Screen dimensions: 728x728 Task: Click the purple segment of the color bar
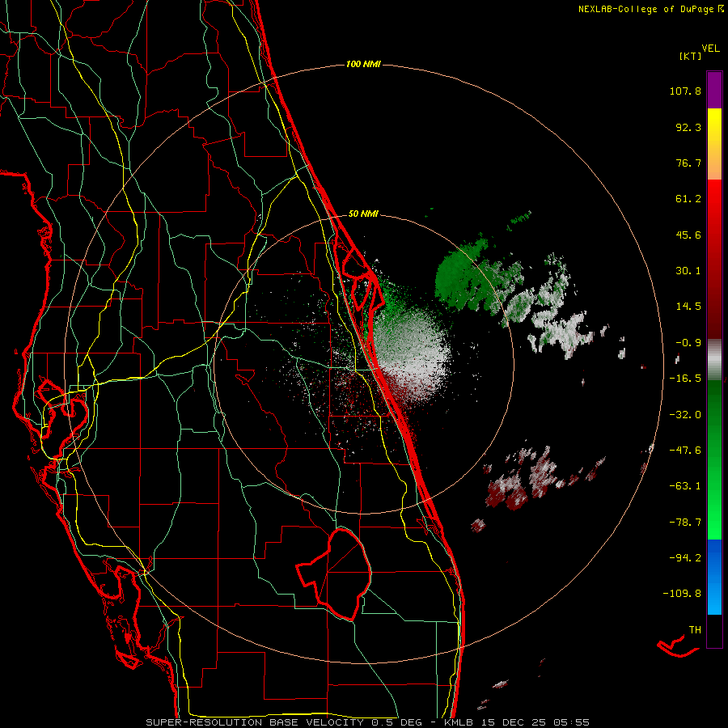714,90
